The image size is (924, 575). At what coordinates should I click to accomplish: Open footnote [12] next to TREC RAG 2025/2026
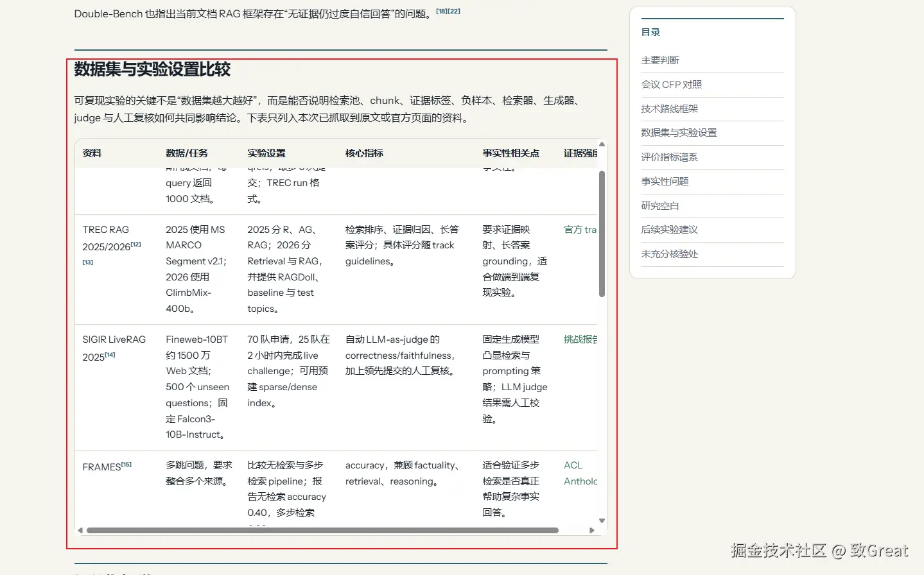click(135, 245)
